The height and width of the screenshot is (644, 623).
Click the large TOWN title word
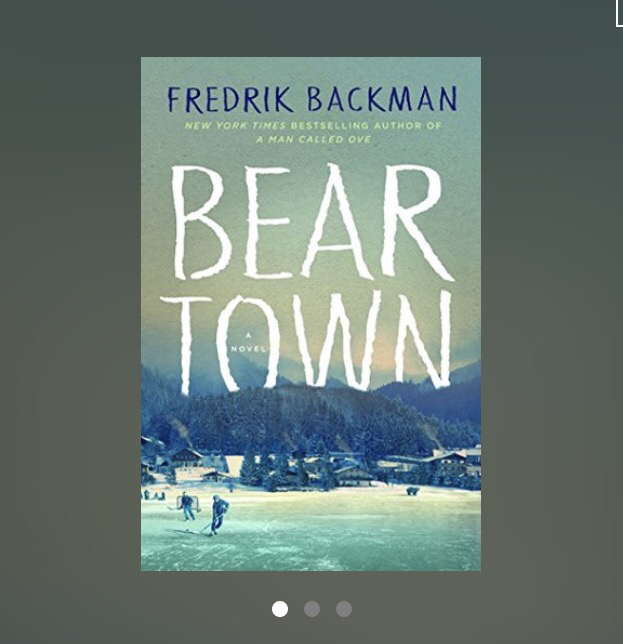coord(307,342)
